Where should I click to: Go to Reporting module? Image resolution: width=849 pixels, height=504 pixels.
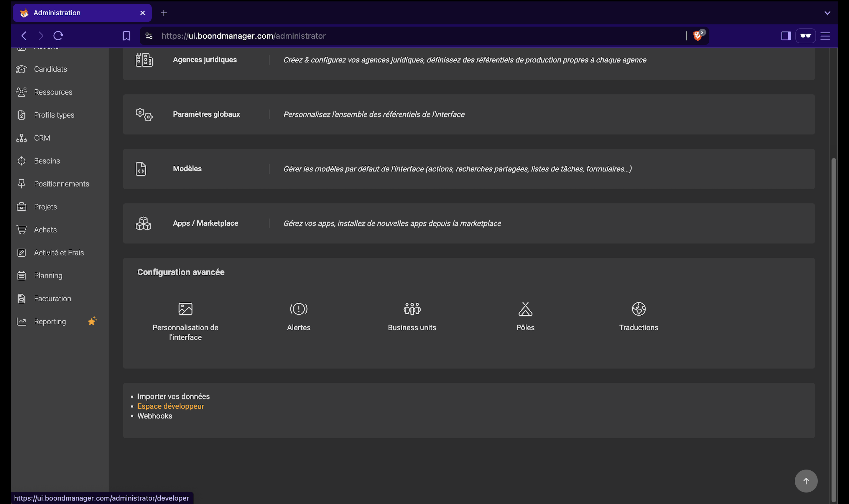(x=50, y=321)
